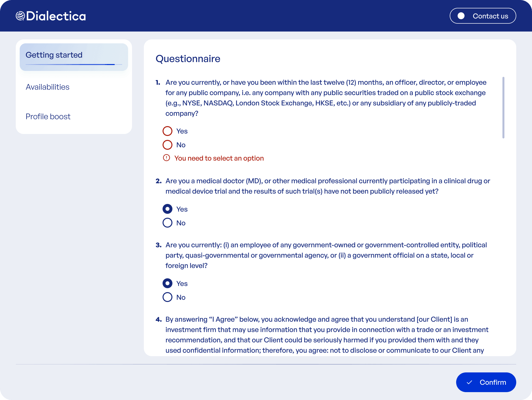Select Yes for question 1
Image resolution: width=532 pixels, height=400 pixels.
(x=167, y=131)
